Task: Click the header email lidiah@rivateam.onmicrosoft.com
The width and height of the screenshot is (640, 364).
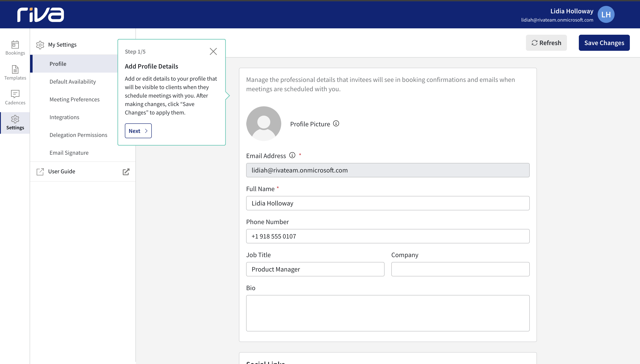Action: pos(557,20)
